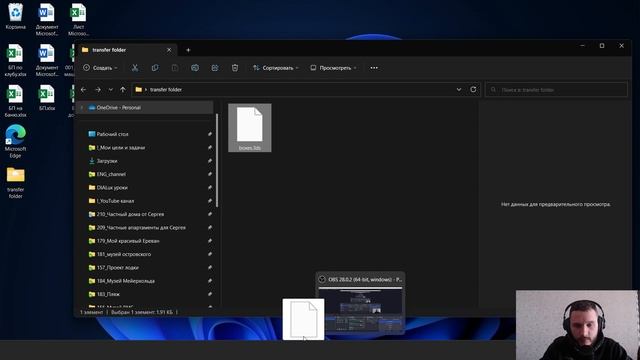The image size is (640, 360).
Task: Click the search field in transfer folder
Action: click(556, 89)
